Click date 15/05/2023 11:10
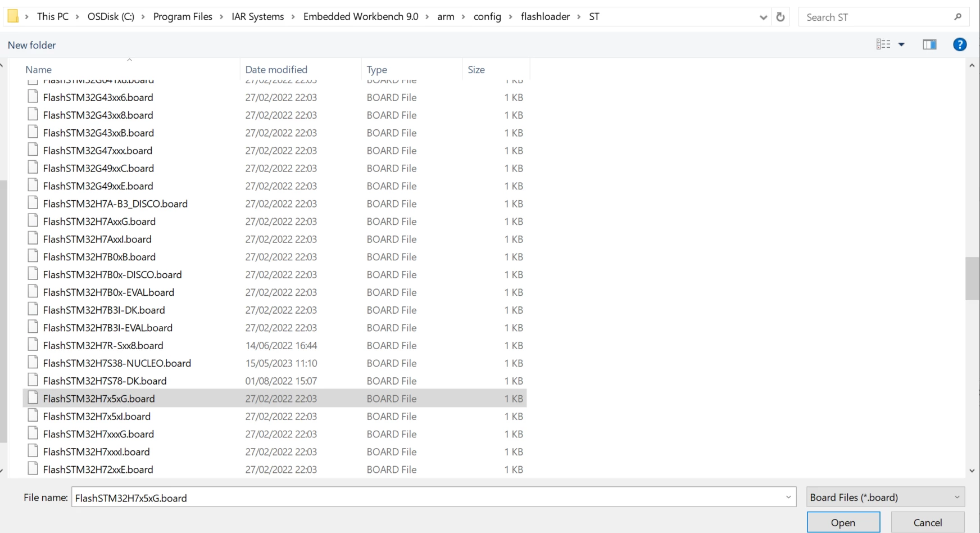This screenshot has width=980, height=533. pyautogui.click(x=281, y=363)
